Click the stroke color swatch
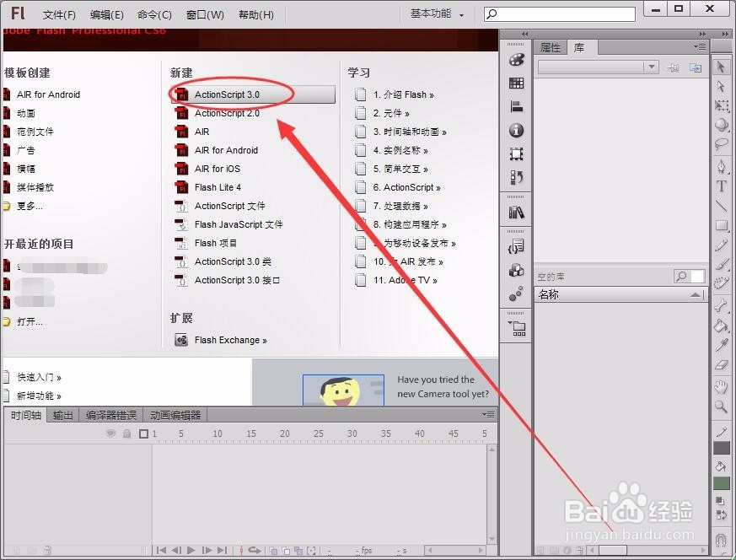 click(x=722, y=448)
